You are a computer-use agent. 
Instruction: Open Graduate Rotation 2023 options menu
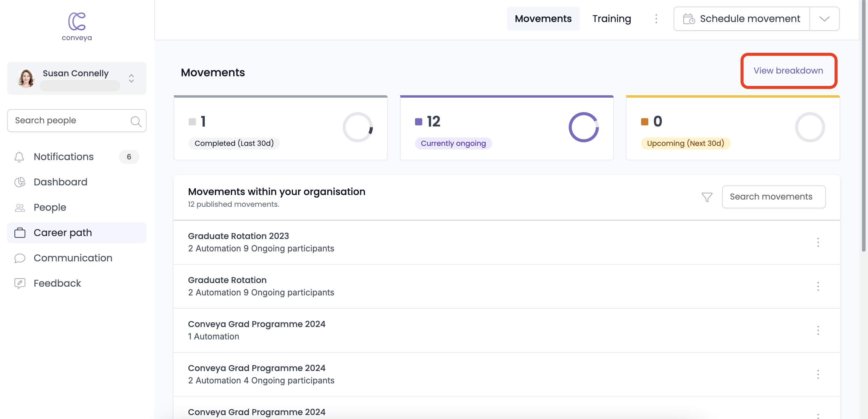point(818,242)
